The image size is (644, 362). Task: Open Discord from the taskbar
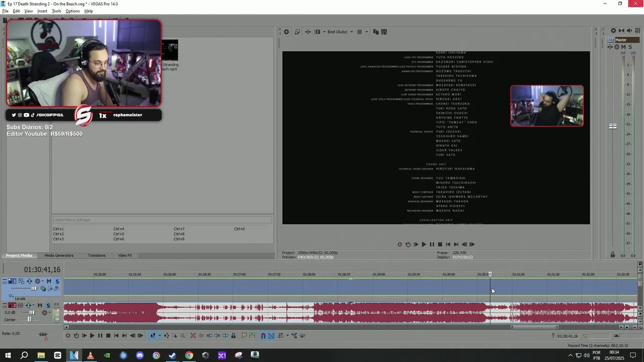pos(139,355)
